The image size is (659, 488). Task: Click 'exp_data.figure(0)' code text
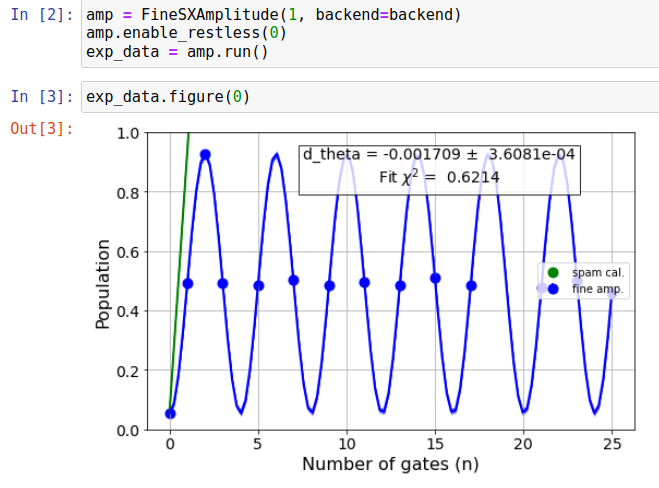pos(168,97)
